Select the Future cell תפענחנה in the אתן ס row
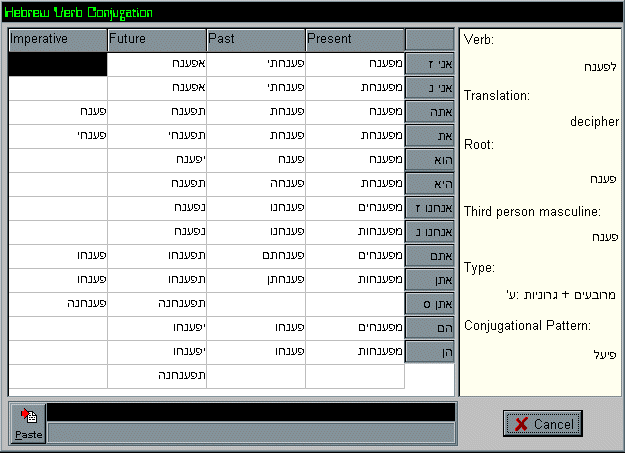The height and width of the screenshot is (453, 625). tap(157, 304)
